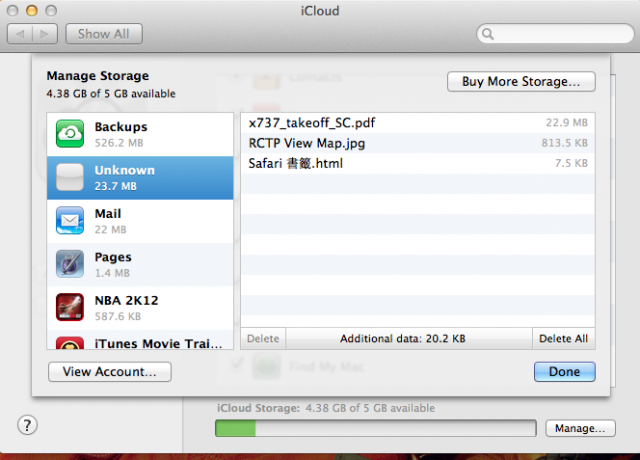Click the Show All button

pos(104,34)
